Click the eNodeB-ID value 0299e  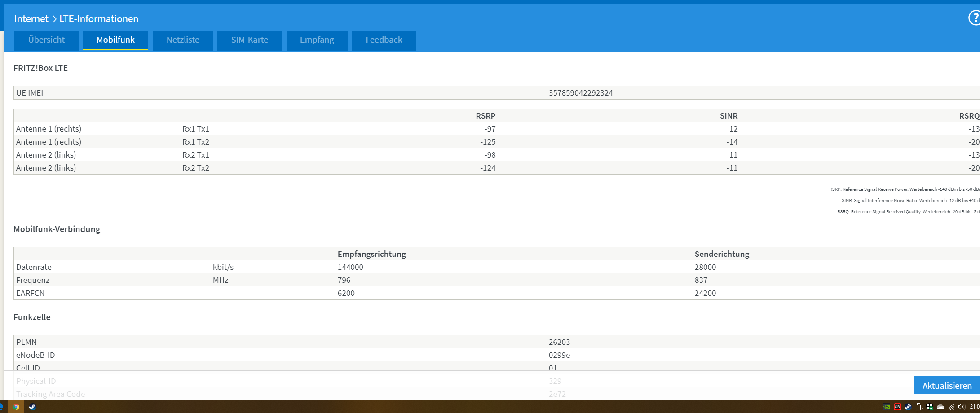point(559,355)
